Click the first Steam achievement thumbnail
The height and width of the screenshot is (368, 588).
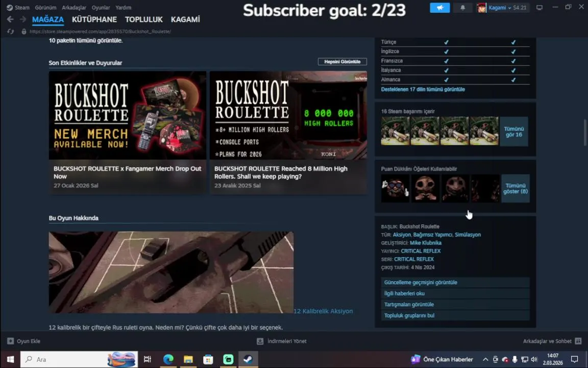pos(395,131)
